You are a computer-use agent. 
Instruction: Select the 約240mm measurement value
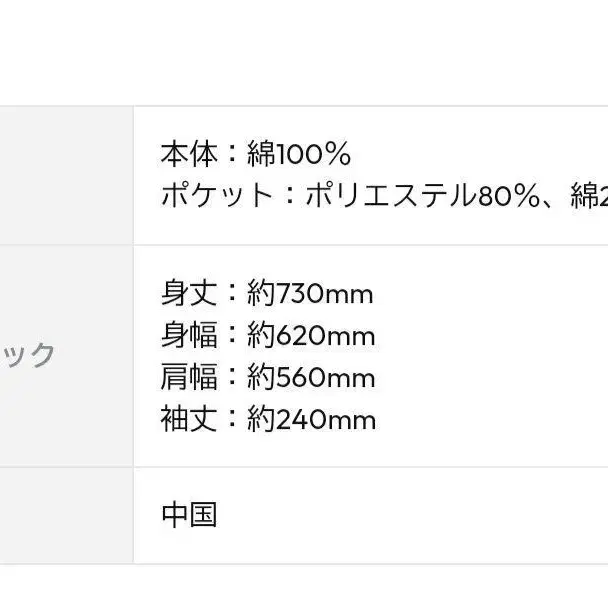(x=312, y=419)
